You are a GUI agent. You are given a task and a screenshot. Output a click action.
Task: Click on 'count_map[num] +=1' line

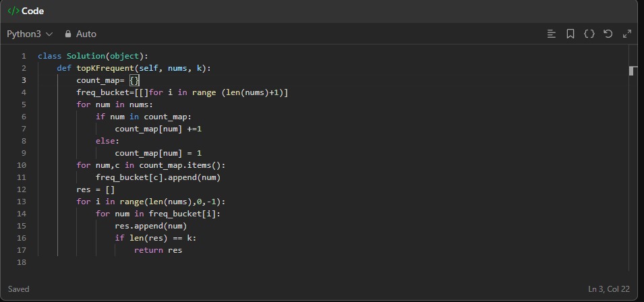pos(158,129)
